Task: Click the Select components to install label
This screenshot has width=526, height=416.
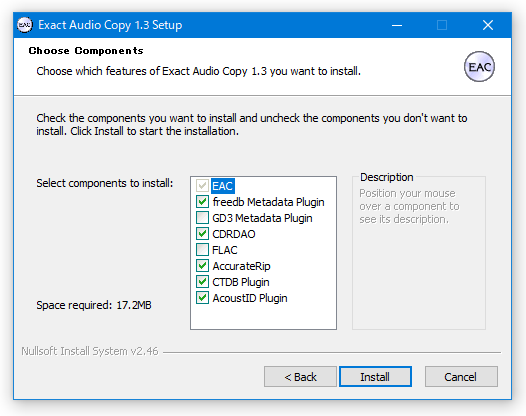Action: tap(105, 183)
